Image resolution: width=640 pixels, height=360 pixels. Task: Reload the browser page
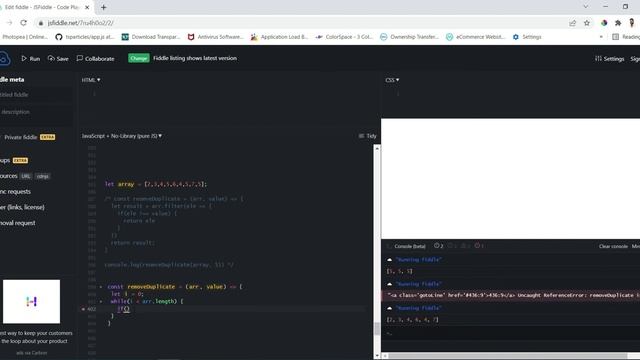click(x=23, y=23)
